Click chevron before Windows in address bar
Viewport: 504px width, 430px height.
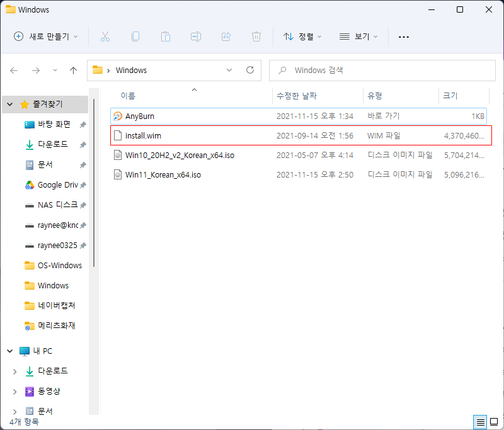coord(108,71)
